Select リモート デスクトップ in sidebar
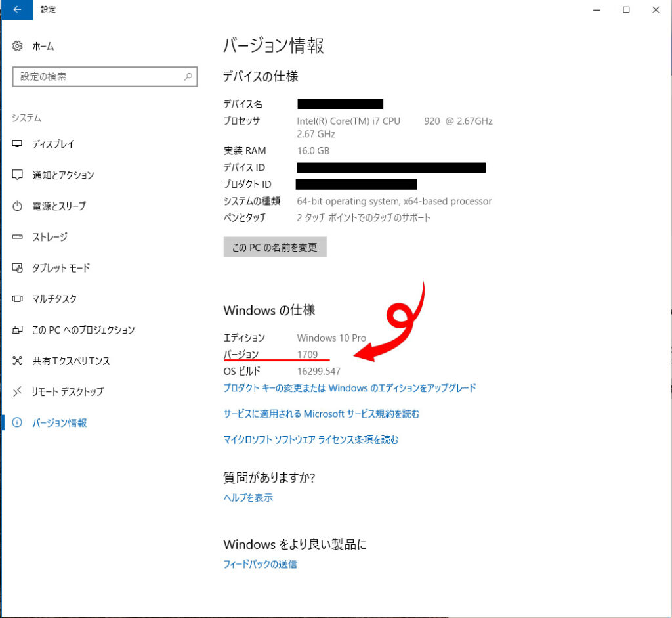Screen dimensions: 672x618 tap(68, 391)
